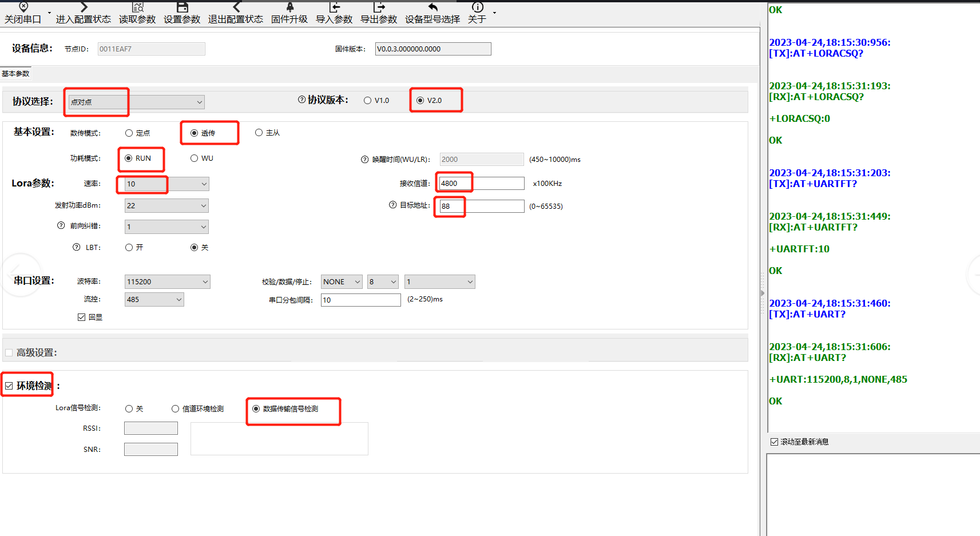Switch to the 基本参数 tab
The image size is (980, 536).
[x=15, y=74]
